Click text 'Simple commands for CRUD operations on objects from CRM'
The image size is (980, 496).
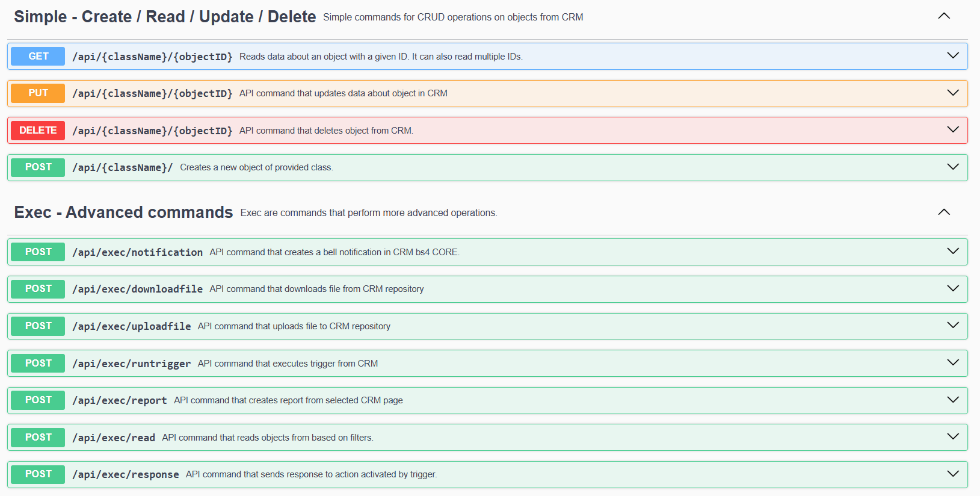coord(453,17)
